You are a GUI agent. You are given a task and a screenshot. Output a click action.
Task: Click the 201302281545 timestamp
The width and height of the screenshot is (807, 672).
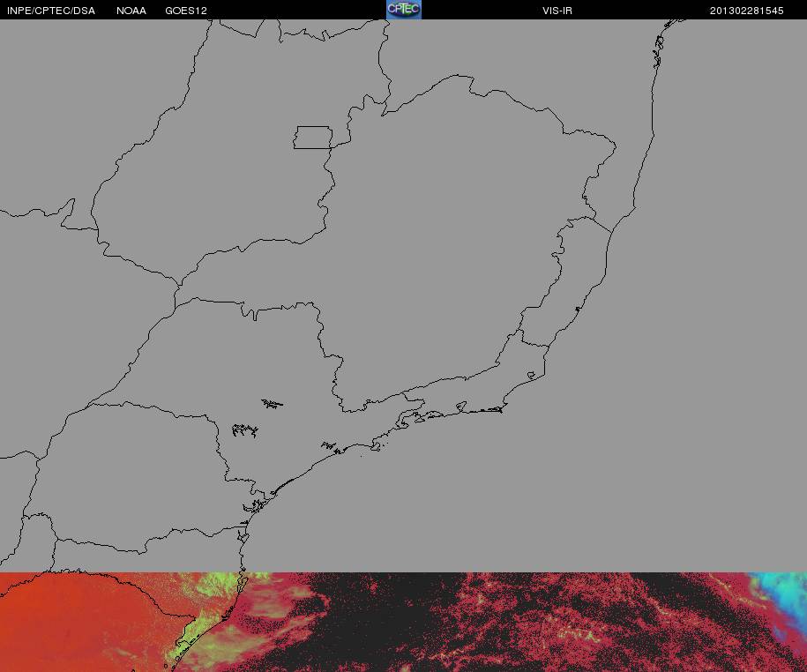point(746,11)
